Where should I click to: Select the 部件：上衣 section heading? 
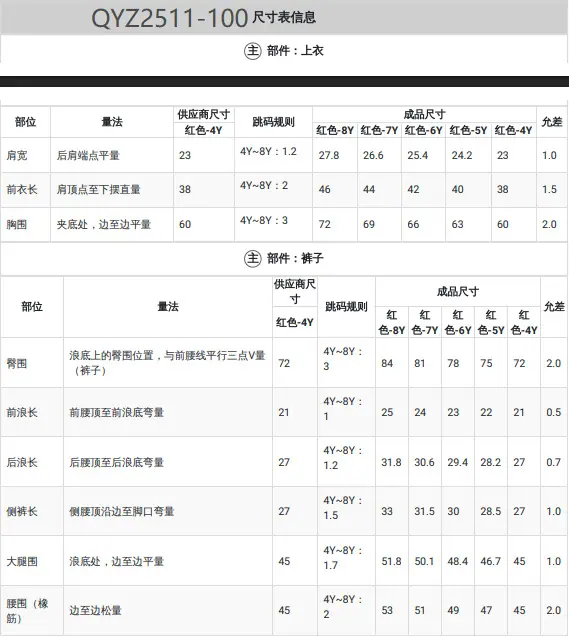click(295, 51)
